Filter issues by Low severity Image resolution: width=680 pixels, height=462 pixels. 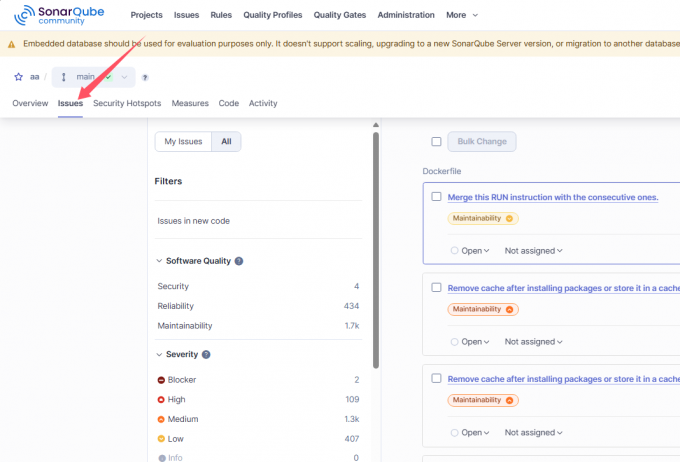click(x=258, y=439)
